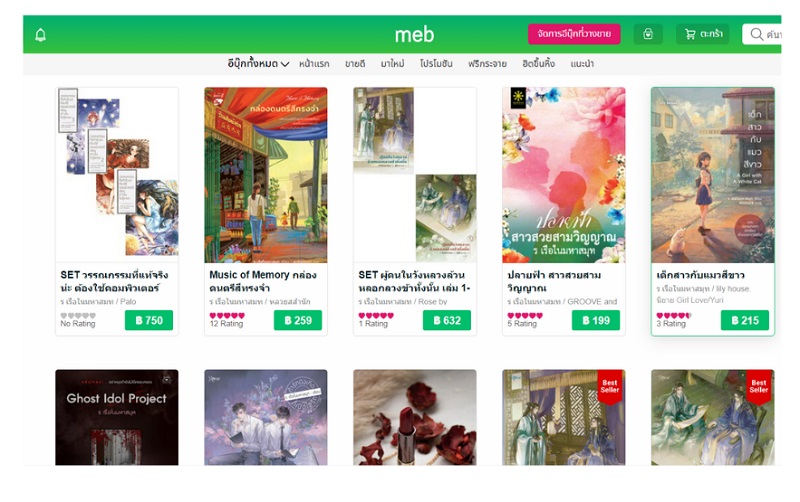This screenshot has width=800, height=502.
Task: Click star rating of ฿ 632 book
Action: tap(376, 316)
